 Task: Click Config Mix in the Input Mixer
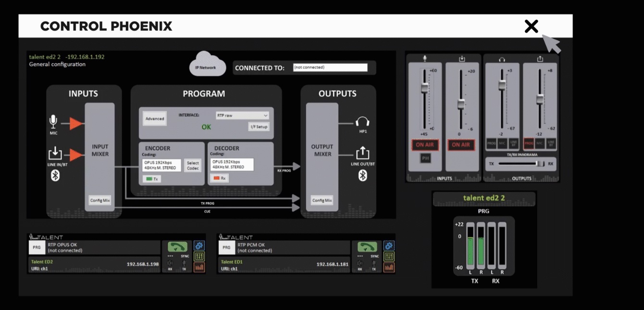(x=100, y=200)
